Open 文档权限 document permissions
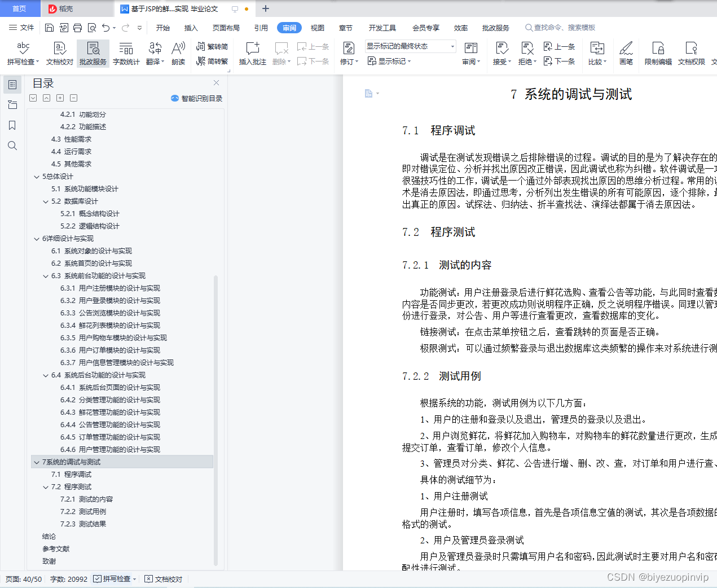Screen dimensions: 717x588 [x=692, y=54]
